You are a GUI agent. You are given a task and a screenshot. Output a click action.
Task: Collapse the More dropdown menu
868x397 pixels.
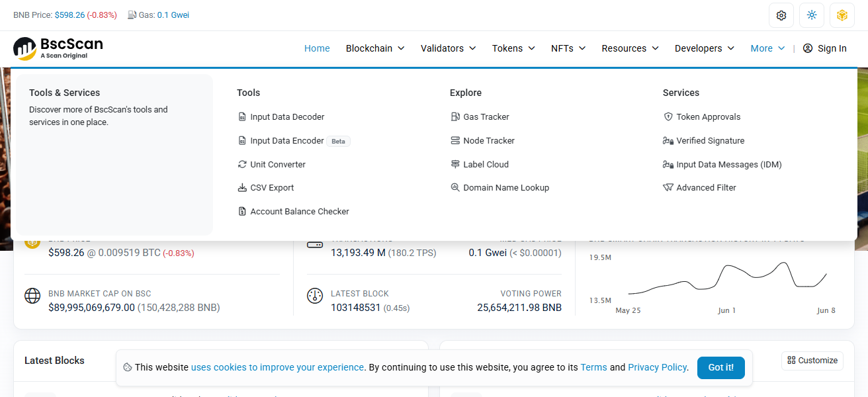click(x=767, y=48)
